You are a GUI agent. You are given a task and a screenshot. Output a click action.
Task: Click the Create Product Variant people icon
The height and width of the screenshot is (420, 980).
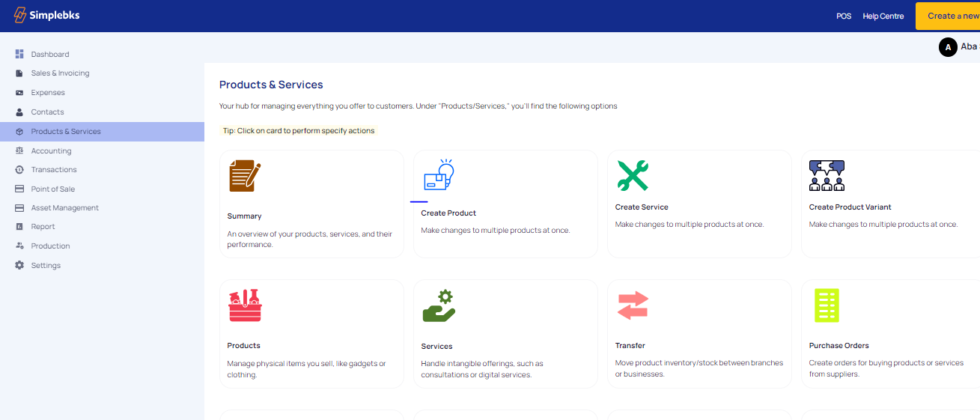827,175
